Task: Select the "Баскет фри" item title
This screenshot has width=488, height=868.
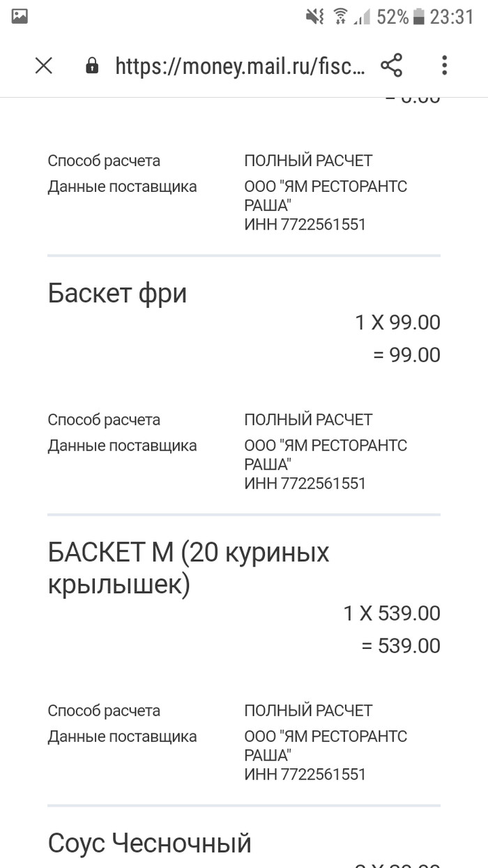Action: 117,294
